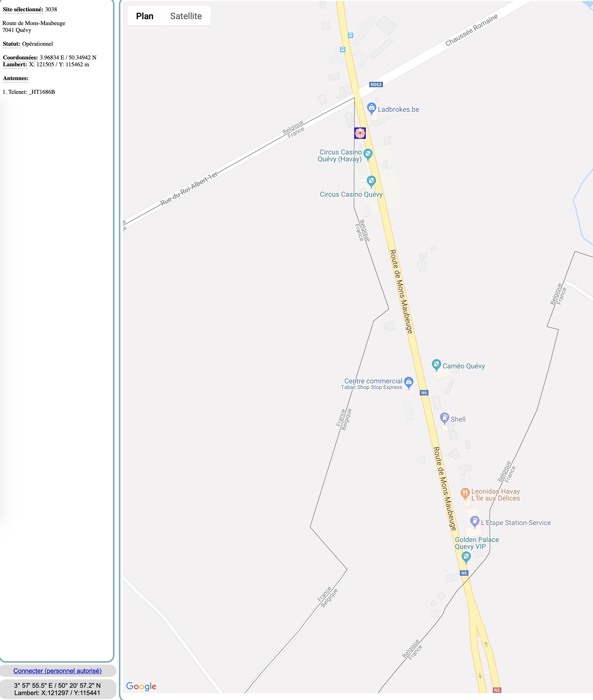Select the Plan map view
This screenshot has width=593, height=700.
[144, 16]
